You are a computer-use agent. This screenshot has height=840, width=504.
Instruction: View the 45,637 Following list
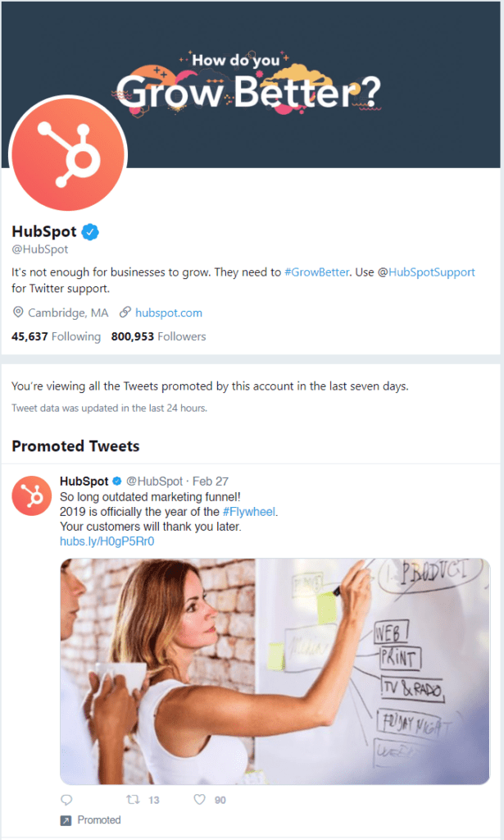(56, 336)
